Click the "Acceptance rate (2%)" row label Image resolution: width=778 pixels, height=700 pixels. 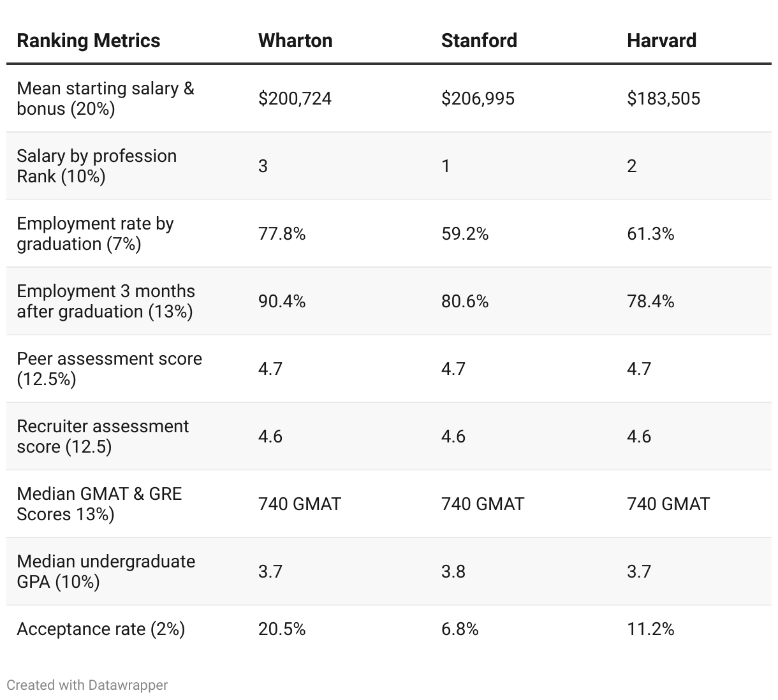101,629
